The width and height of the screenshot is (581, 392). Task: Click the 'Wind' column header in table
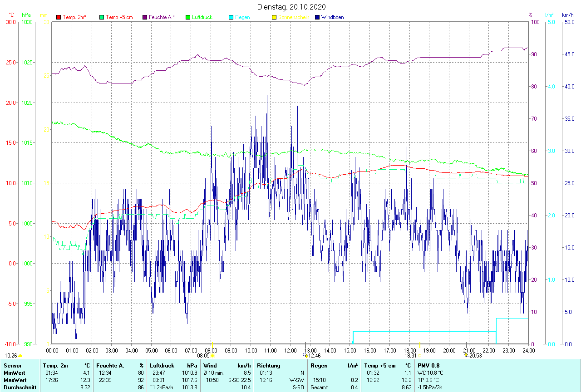tap(210, 366)
